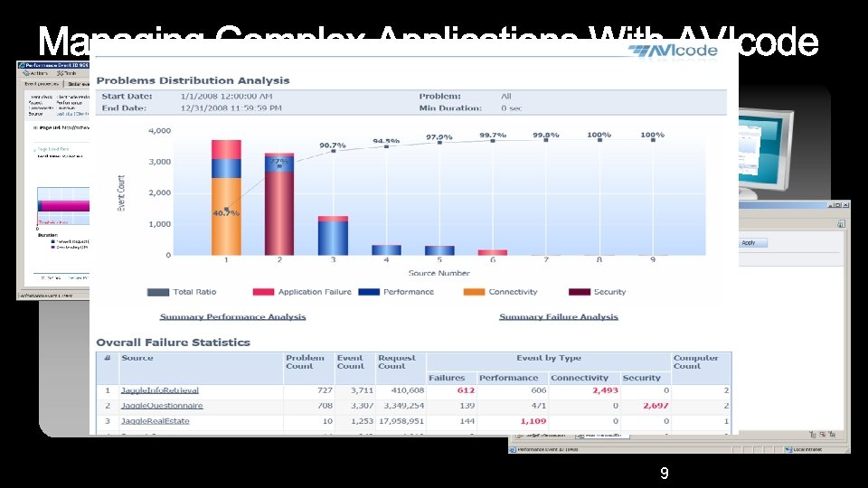868x488 pixels.
Task: Click the Min Duration value 0 sec
Action: [x=512, y=108]
